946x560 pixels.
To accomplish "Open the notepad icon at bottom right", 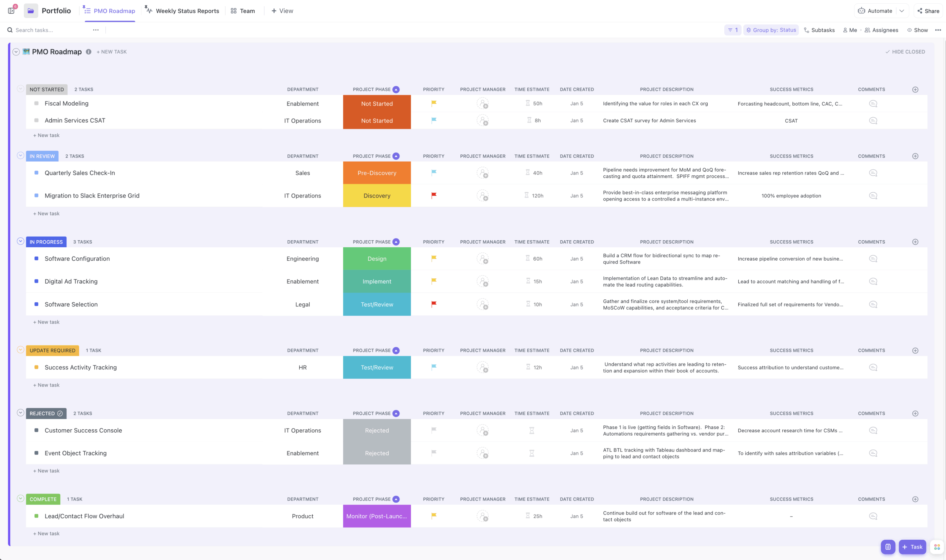I will click(888, 546).
